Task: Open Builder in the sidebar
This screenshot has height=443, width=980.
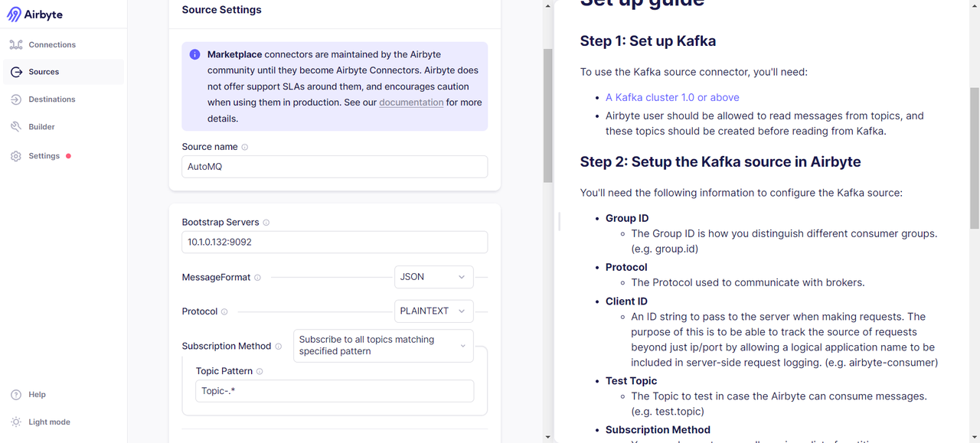Action: [x=41, y=127]
